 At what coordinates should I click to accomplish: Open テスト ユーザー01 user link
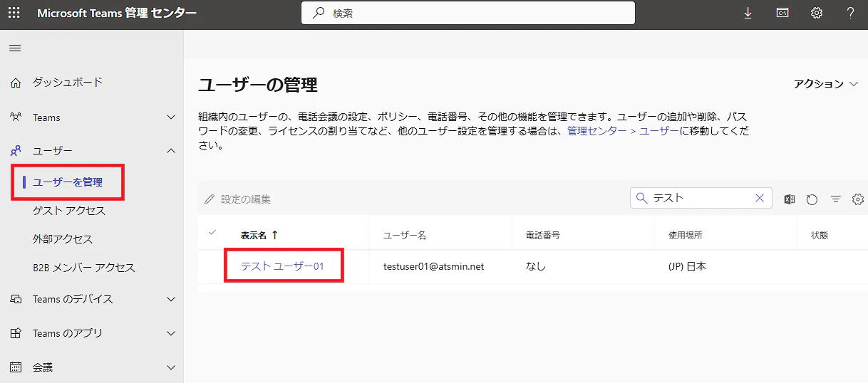(x=282, y=266)
